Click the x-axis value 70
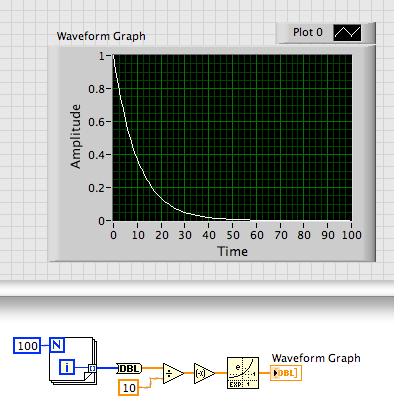The height and width of the screenshot is (401, 394). tap(281, 235)
